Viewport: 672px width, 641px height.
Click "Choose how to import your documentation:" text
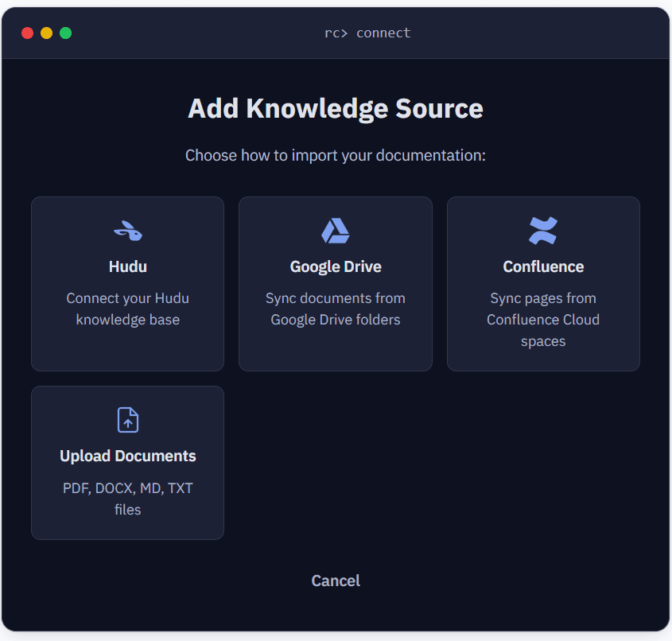pos(336,155)
